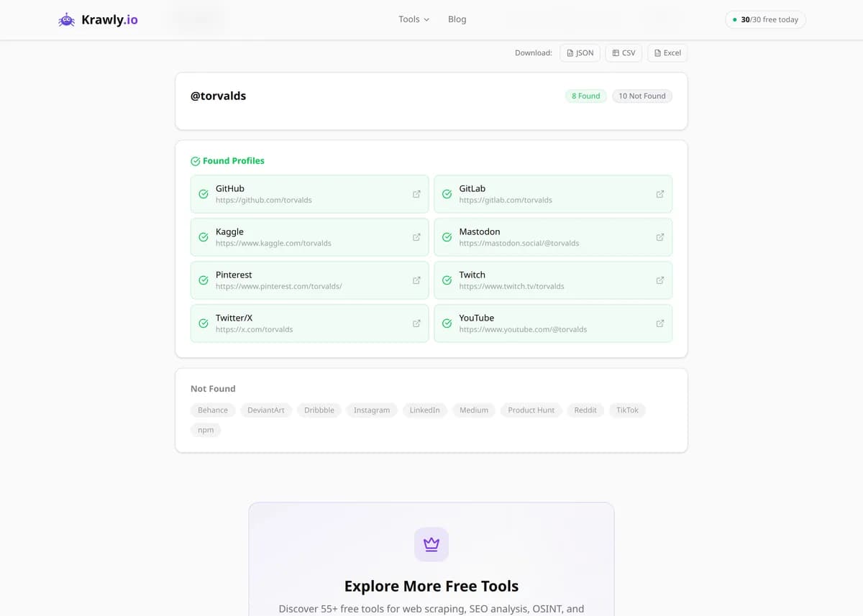Click the npm not-found tag
The width and height of the screenshot is (863, 616).
coord(206,430)
